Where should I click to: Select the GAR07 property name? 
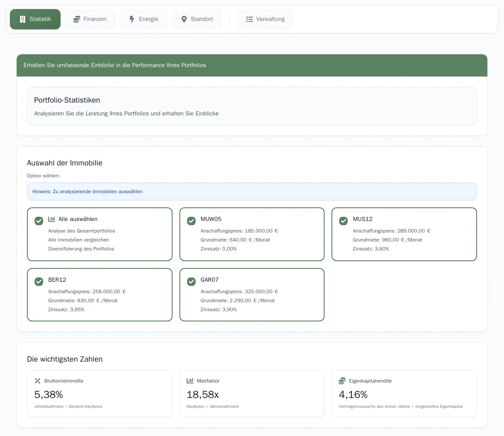point(210,280)
